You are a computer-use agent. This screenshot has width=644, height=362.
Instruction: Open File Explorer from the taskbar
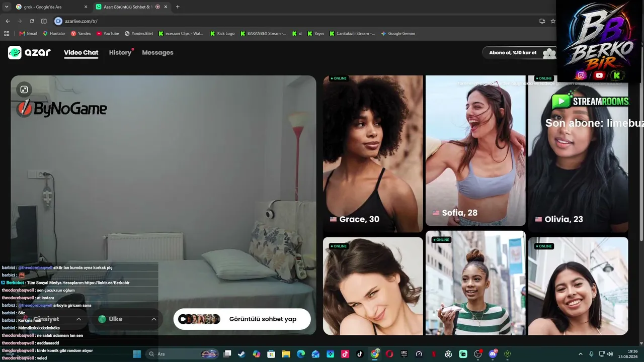tap(286, 354)
